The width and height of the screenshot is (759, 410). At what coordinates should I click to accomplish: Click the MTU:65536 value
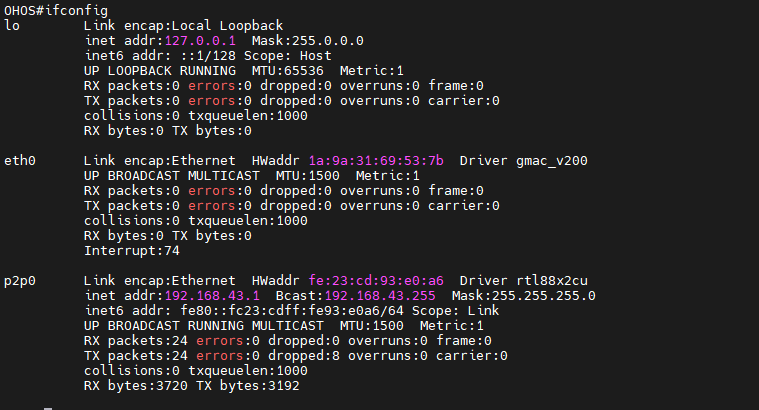[x=288, y=71]
